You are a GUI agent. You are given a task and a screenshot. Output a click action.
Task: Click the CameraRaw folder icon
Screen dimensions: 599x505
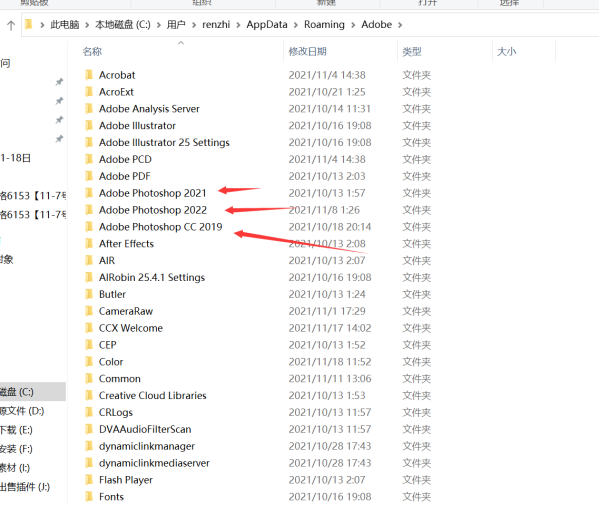point(89,311)
